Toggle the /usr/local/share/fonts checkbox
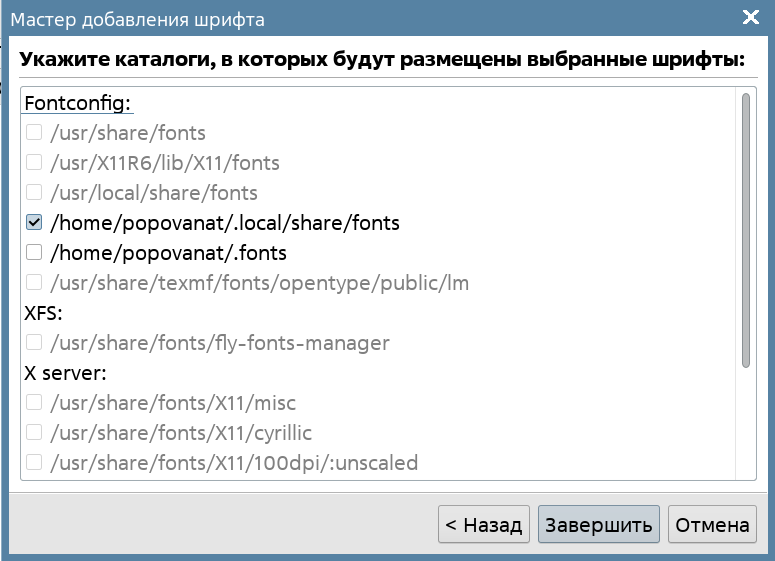This screenshot has width=775, height=561. pyautogui.click(x=34, y=193)
